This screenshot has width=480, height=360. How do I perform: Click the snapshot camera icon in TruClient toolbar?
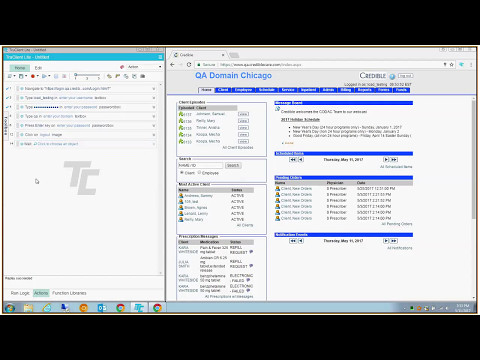click(143, 76)
